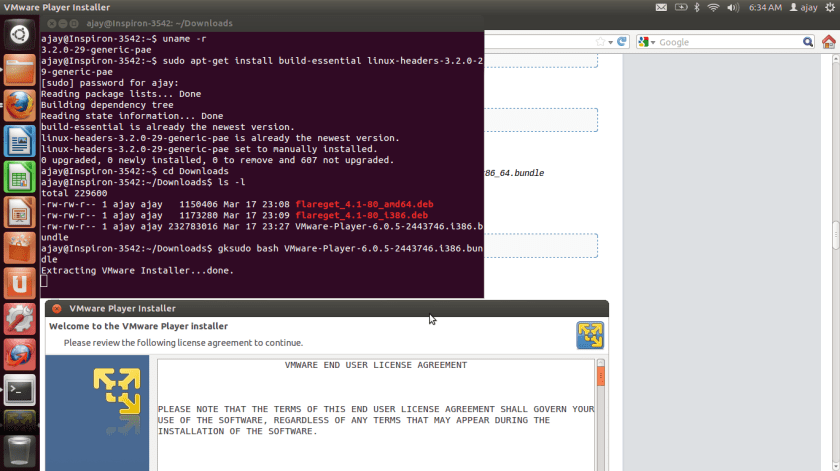Screen dimensions: 840x471
Task: Select the VMware installer dock icon
Action: pyautogui.click(x=19, y=421)
